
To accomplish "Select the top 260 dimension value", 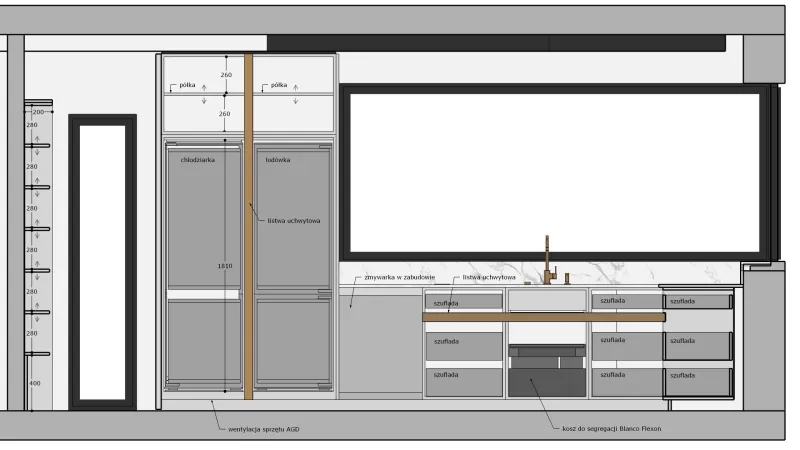I will click(226, 75).
